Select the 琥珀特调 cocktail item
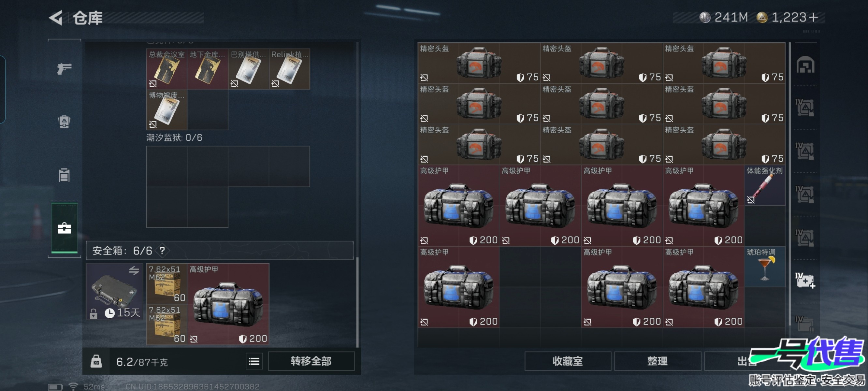Screen dimensions: 868x391 click(x=765, y=267)
